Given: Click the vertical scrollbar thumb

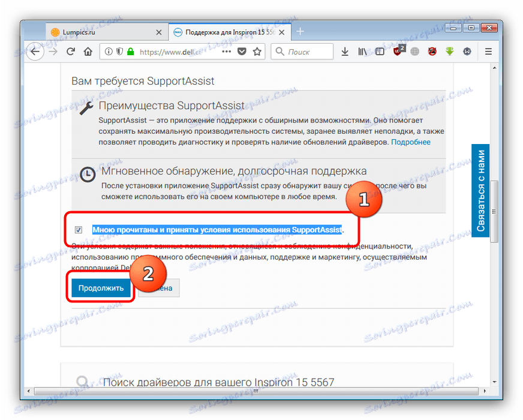Looking at the screenshot, I should 494,211.
